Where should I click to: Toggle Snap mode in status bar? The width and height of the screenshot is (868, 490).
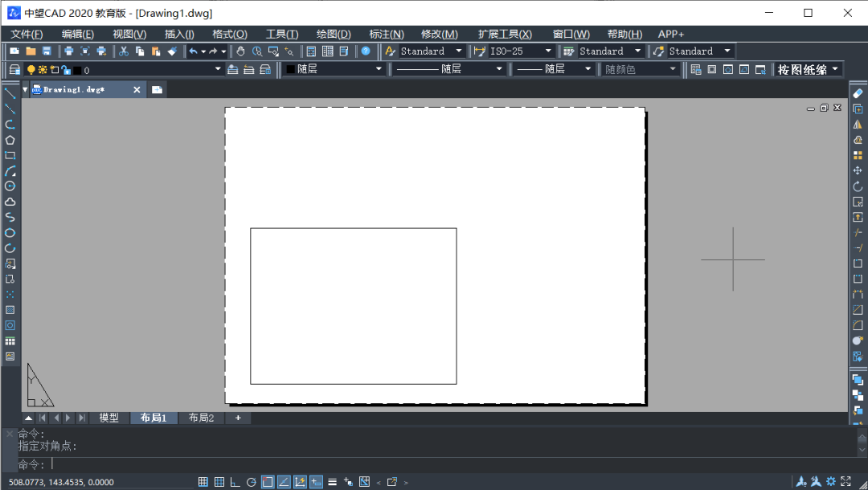coord(203,482)
